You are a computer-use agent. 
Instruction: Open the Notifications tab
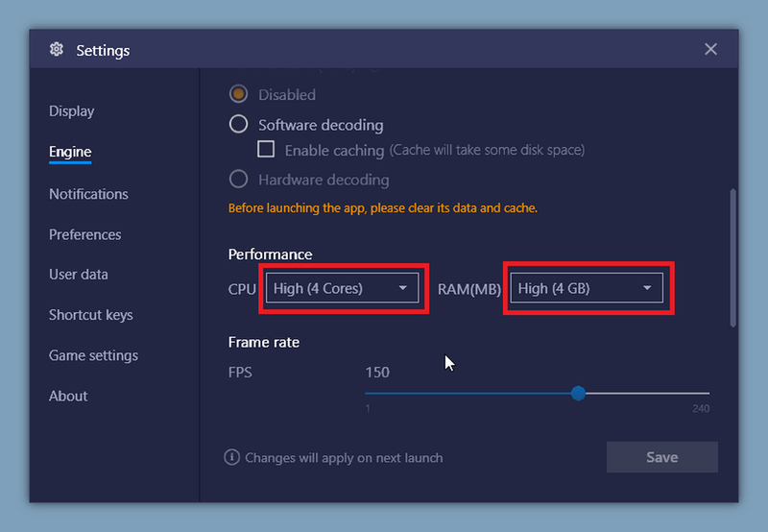(x=88, y=194)
